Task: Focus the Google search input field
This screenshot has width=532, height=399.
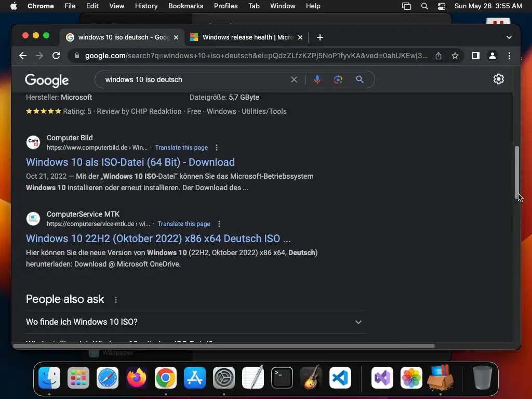Action: [x=195, y=79]
